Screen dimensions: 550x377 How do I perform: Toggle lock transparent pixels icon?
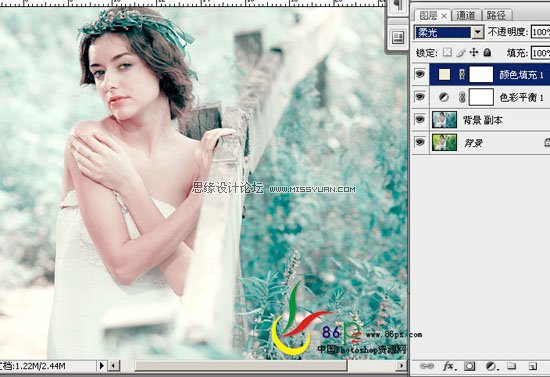447,53
